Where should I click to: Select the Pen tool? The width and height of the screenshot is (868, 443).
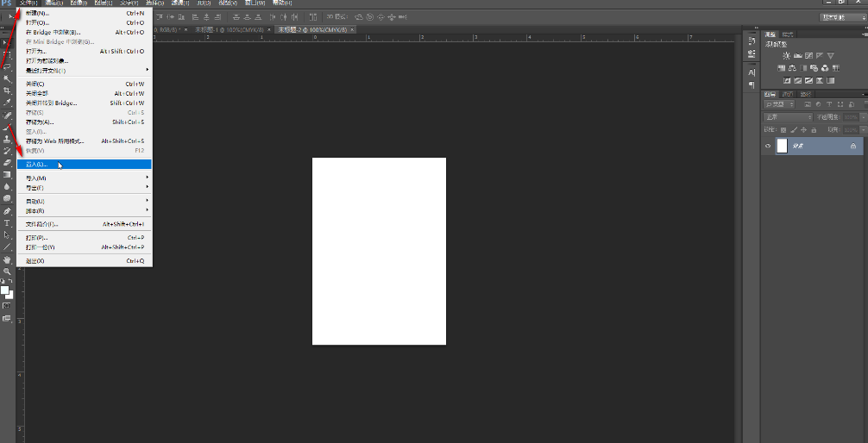click(7, 210)
